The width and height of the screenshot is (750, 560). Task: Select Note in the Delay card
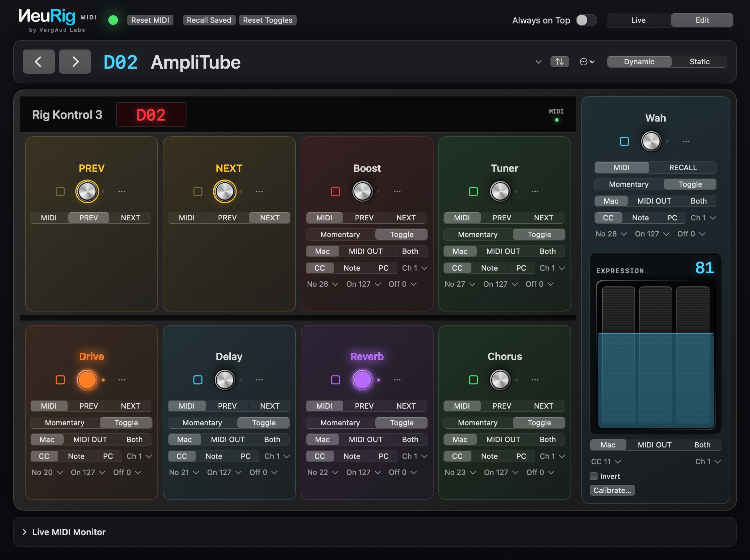pyautogui.click(x=214, y=456)
